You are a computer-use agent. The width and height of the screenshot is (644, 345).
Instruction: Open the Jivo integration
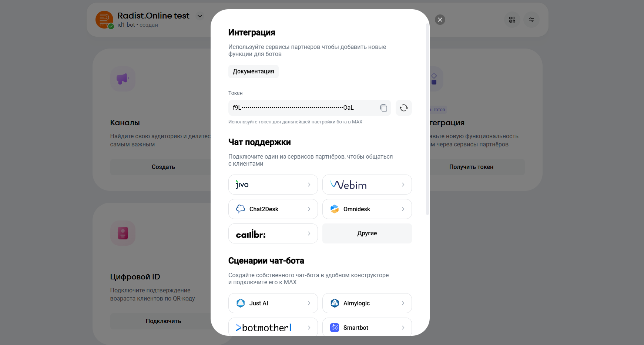pyautogui.click(x=273, y=185)
